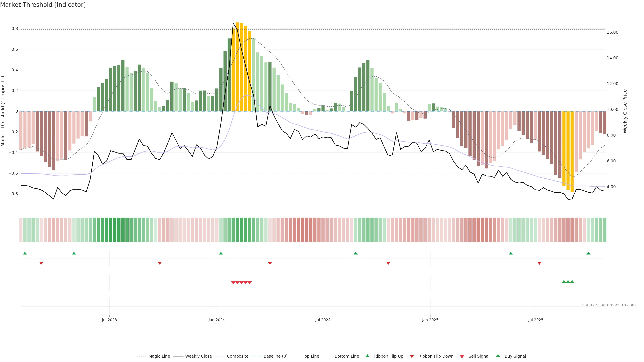The image size is (644, 362).
Task: Click the Jan 2024 x-axis label
Action: [x=217, y=320]
